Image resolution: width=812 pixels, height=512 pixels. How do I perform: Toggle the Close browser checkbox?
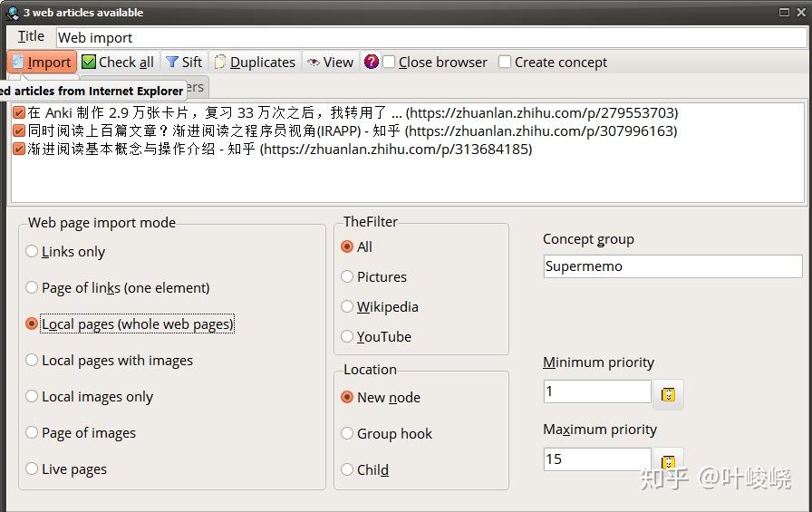coord(389,63)
